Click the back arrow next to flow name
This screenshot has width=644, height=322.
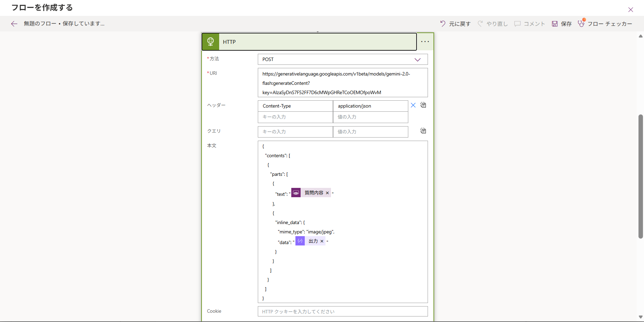[x=14, y=24]
